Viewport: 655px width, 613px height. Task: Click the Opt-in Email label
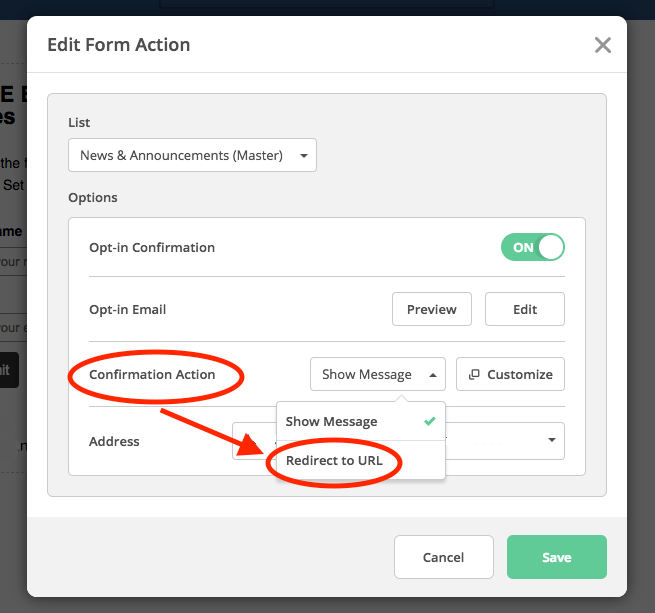point(127,309)
